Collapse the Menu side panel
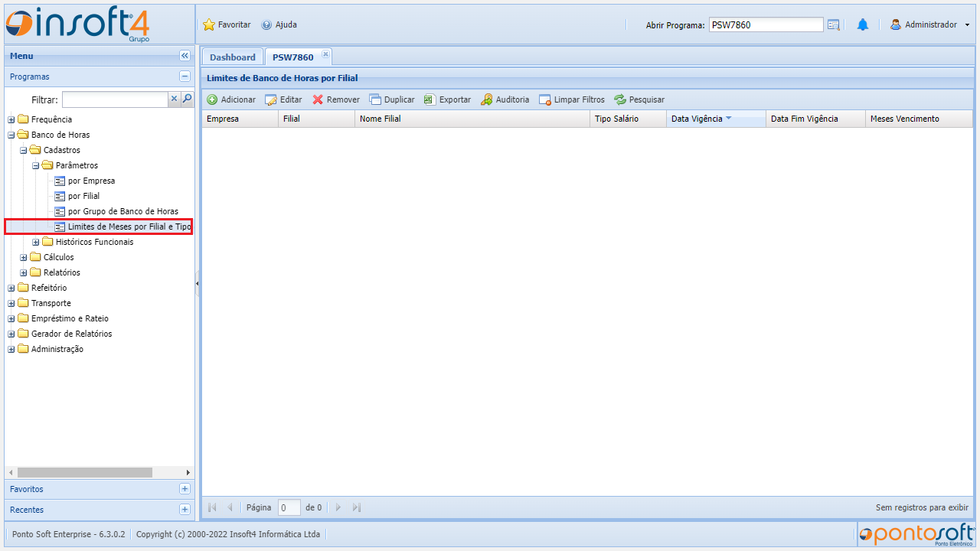 (x=185, y=56)
